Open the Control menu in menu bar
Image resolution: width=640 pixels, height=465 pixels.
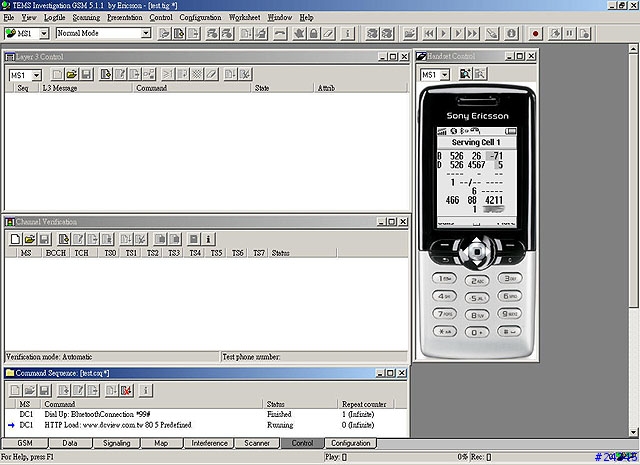point(161,18)
